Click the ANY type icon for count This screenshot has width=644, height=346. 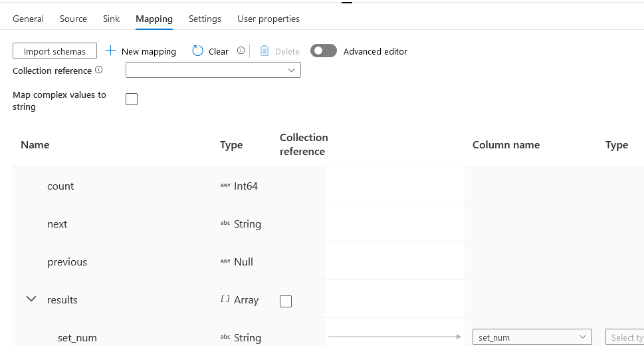(x=225, y=186)
